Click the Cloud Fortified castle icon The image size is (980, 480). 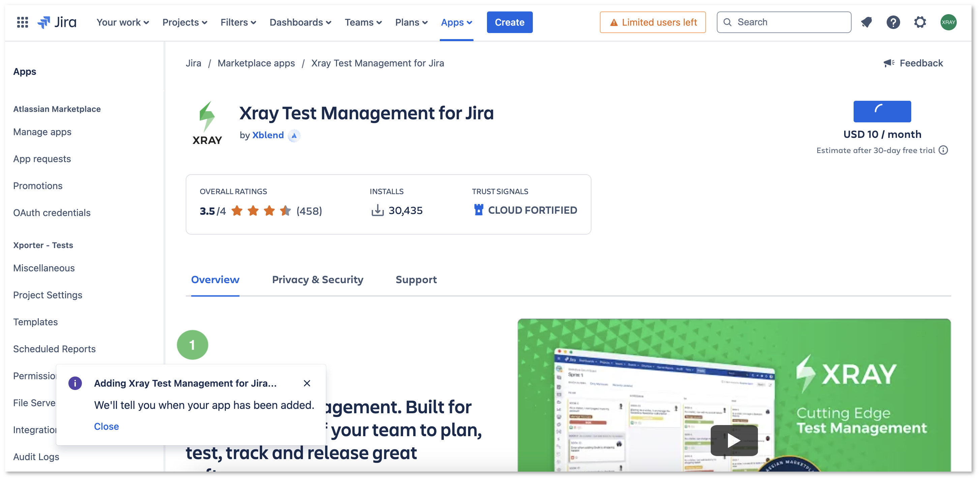[479, 209]
